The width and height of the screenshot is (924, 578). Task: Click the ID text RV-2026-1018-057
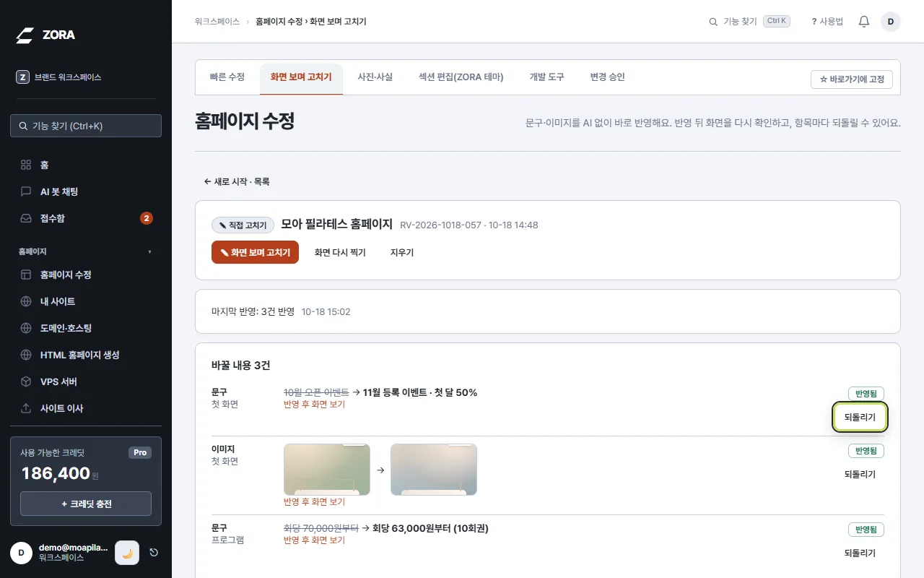pos(440,225)
